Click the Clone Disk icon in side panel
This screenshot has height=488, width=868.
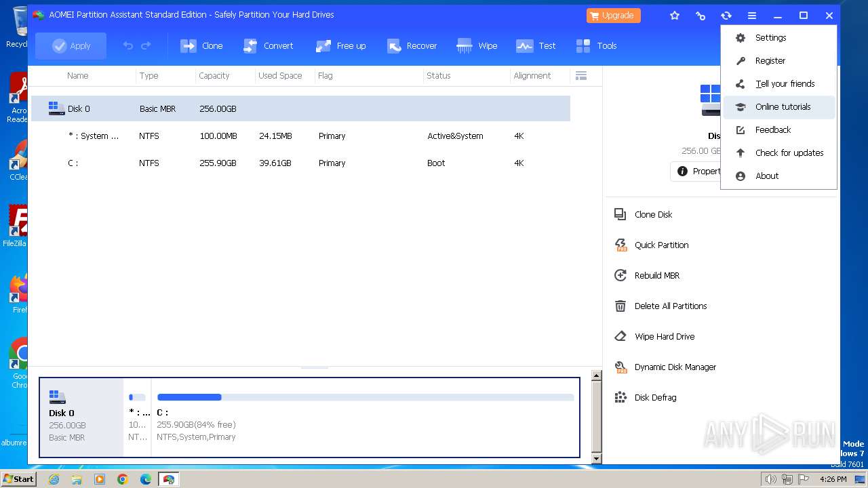[x=620, y=215]
